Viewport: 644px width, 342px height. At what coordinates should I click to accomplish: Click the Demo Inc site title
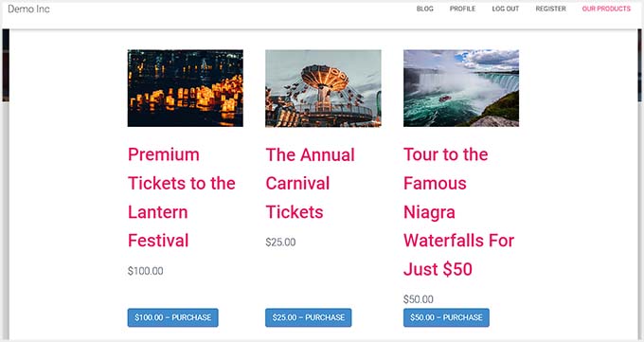pos(28,9)
